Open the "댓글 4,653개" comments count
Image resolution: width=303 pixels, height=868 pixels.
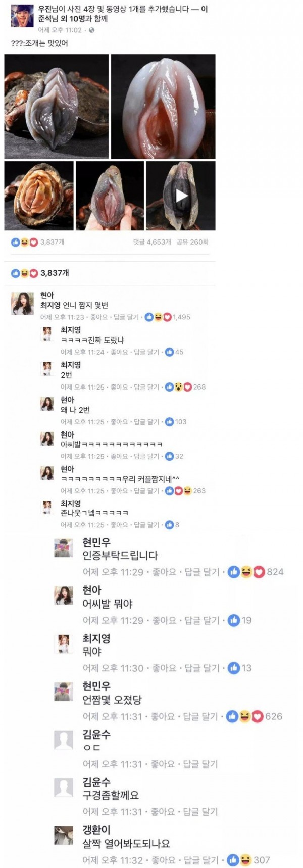[x=152, y=242]
